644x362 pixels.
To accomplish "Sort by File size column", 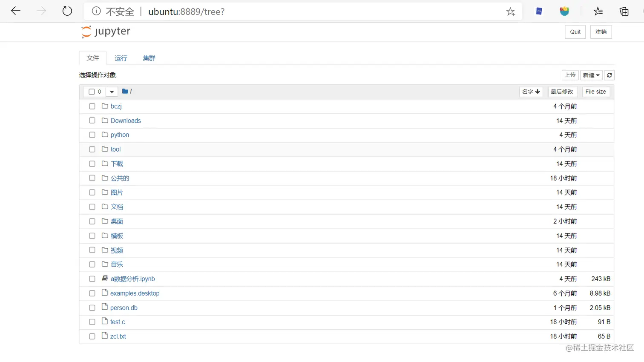I will click(x=595, y=92).
